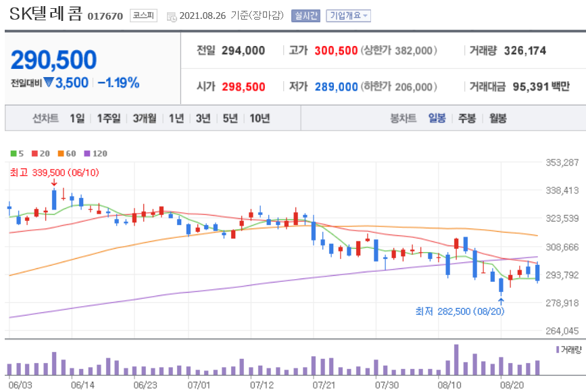Click the 264,045 price axis label

562,330
